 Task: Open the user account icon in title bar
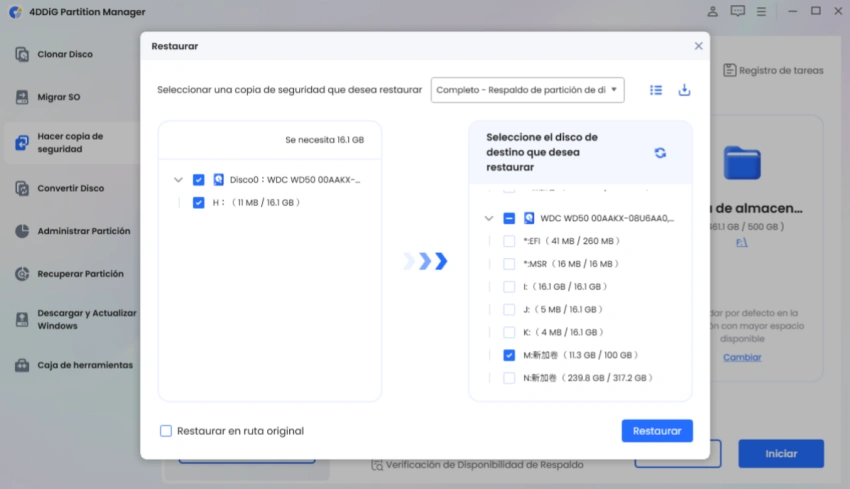click(x=712, y=11)
